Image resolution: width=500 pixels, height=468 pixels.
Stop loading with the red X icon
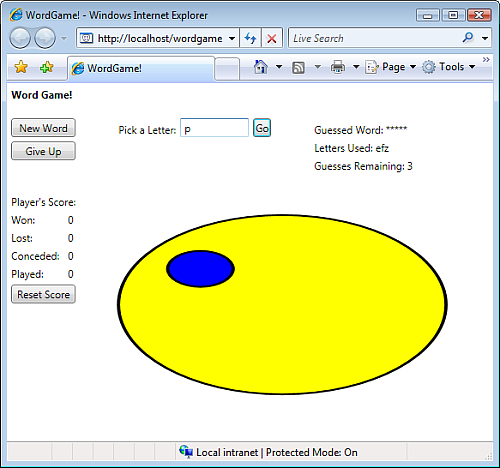(272, 38)
